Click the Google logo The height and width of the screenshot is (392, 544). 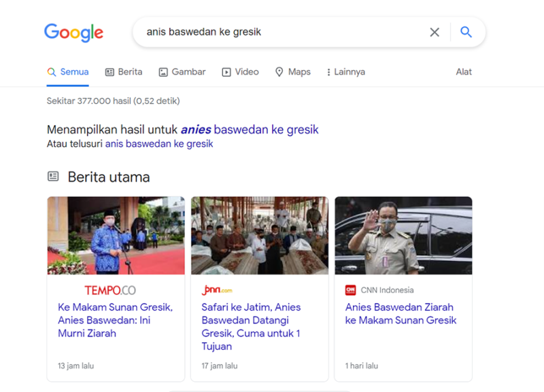coord(73,33)
